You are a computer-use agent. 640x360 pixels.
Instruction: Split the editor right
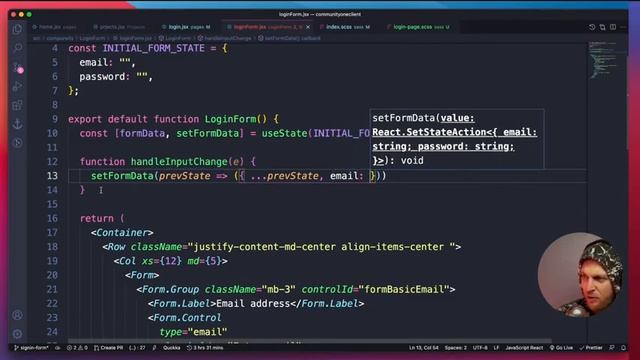613,27
